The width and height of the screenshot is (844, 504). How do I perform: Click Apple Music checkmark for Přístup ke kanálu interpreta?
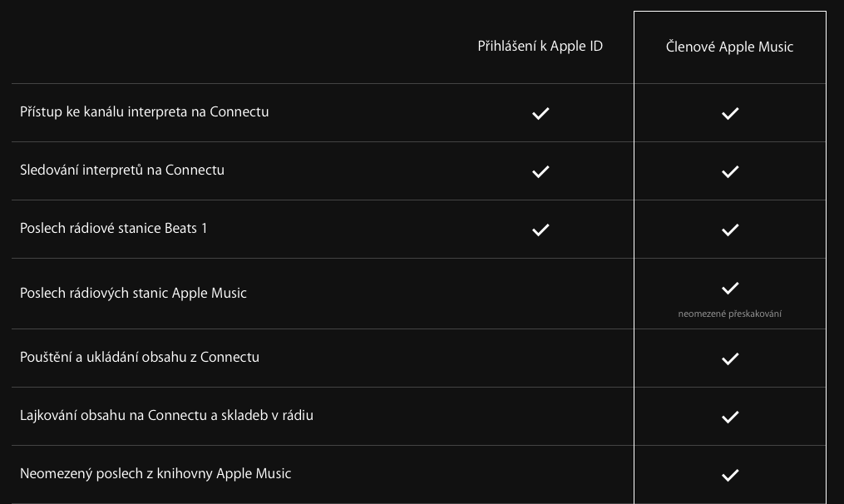[730, 113]
